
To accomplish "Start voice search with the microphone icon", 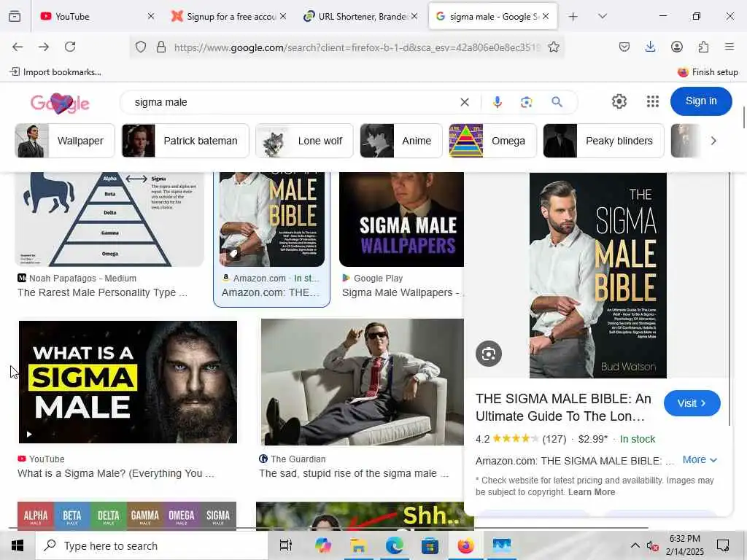I will (498, 102).
